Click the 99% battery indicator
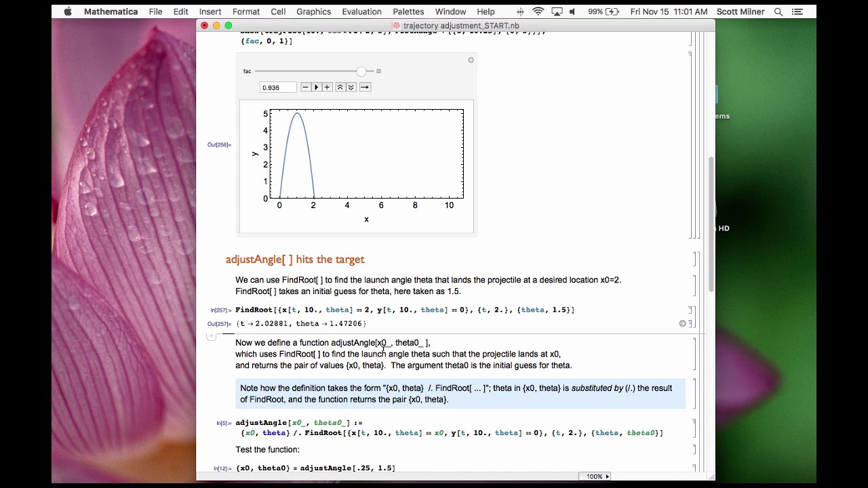This screenshot has width=868, height=488. point(604,12)
